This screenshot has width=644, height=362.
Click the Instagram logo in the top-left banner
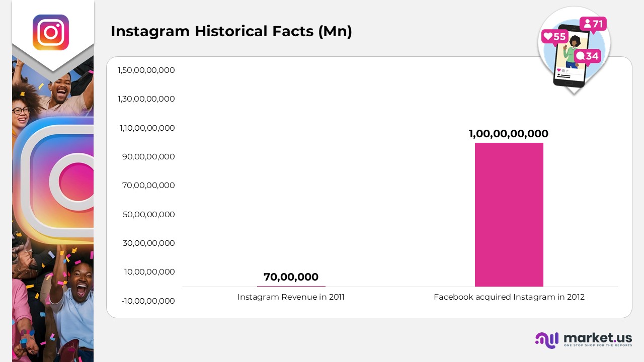point(51,32)
